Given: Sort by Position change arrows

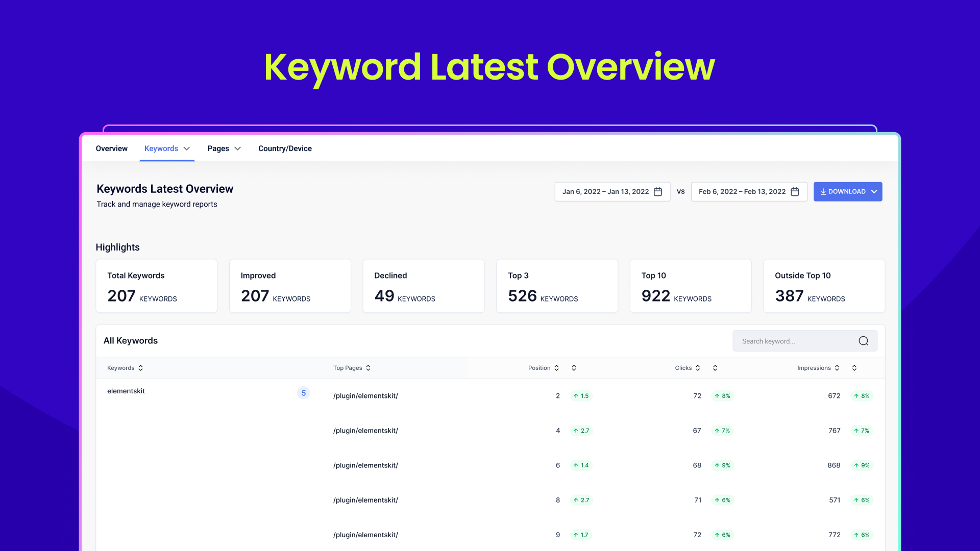Looking at the screenshot, I should (x=574, y=368).
